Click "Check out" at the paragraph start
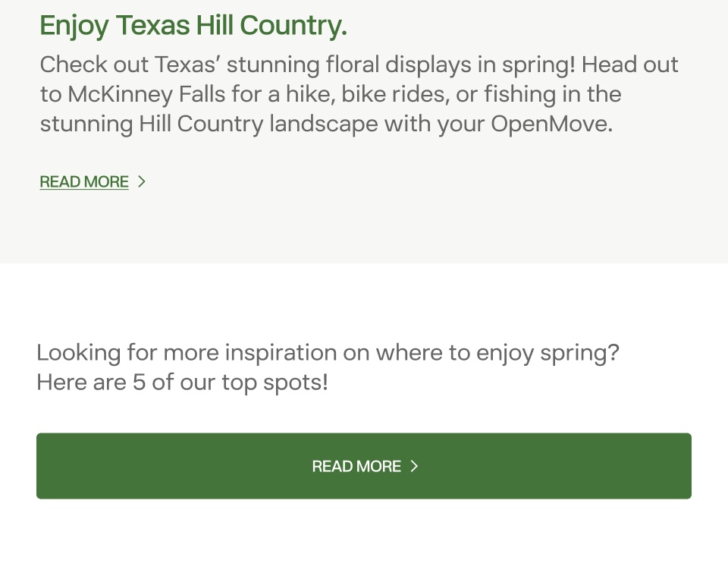 (93, 65)
